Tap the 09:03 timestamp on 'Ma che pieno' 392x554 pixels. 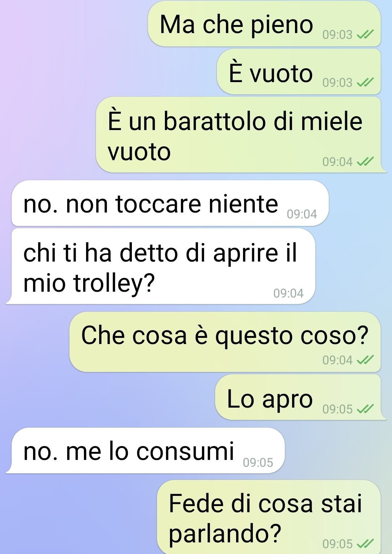338,35
